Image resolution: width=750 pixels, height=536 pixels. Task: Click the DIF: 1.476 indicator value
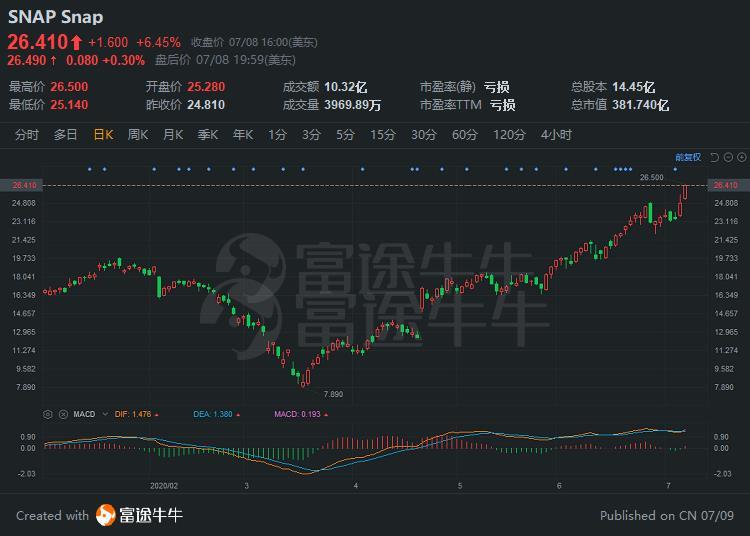click(x=133, y=414)
